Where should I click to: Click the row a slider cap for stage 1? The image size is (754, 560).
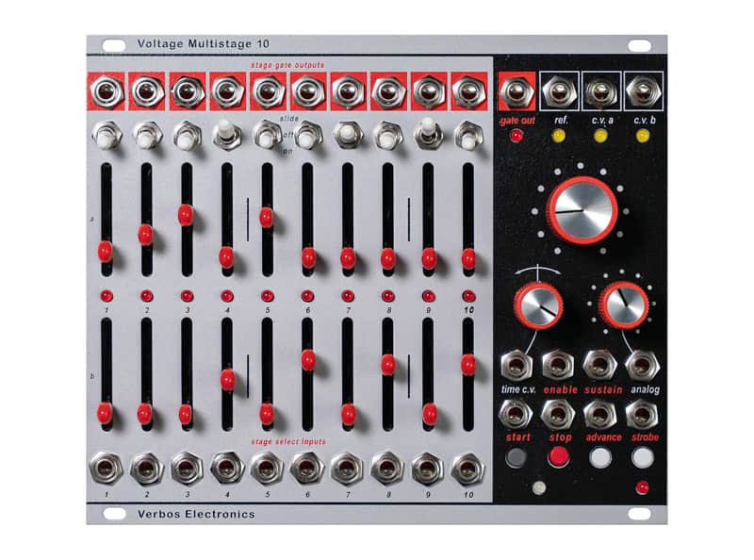(x=106, y=252)
